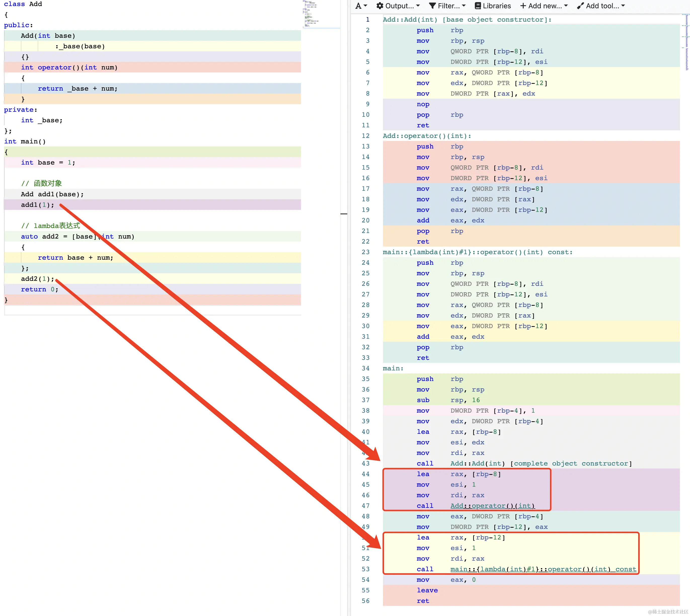Expand the Add new... dropdown caret

(566, 6)
